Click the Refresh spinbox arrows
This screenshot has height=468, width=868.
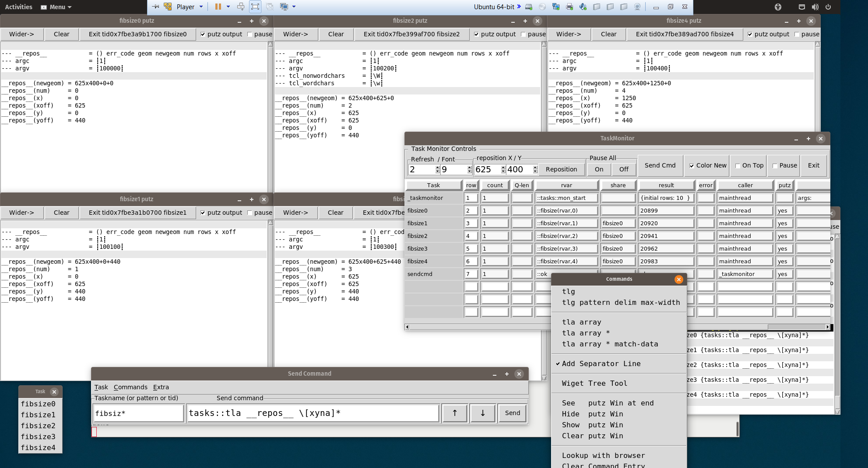[437, 169]
